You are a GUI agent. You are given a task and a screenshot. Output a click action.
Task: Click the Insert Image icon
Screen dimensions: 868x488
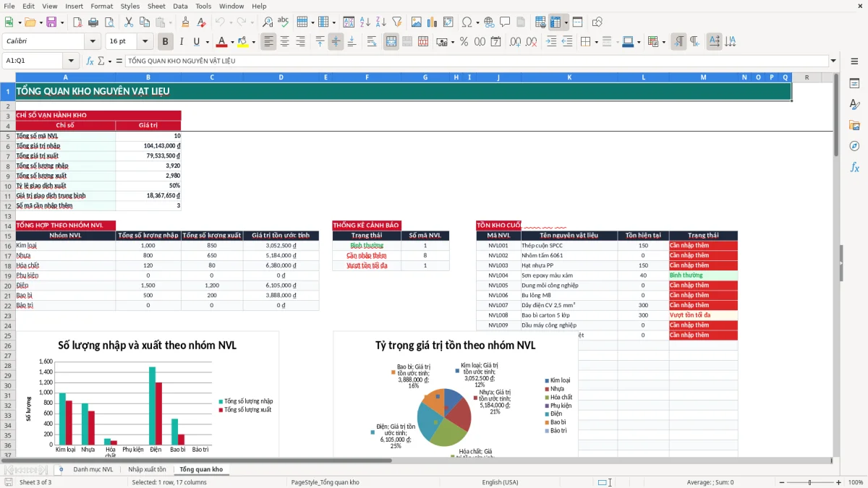416,22
